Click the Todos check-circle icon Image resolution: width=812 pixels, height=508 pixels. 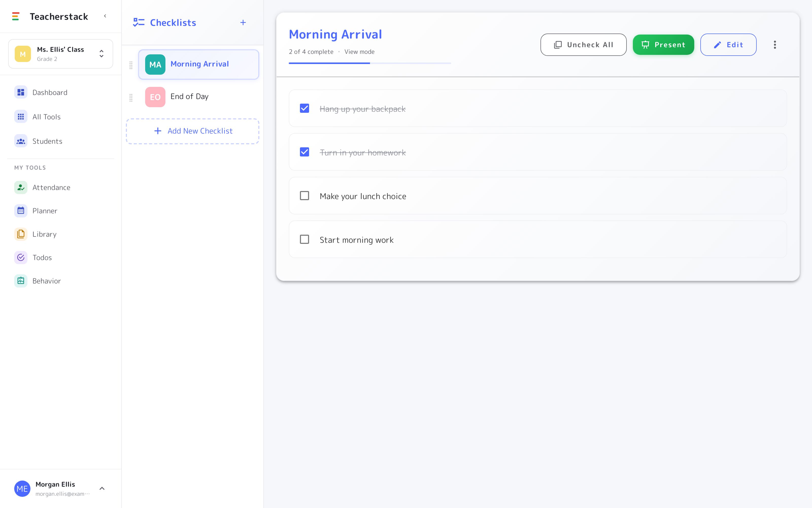21,257
